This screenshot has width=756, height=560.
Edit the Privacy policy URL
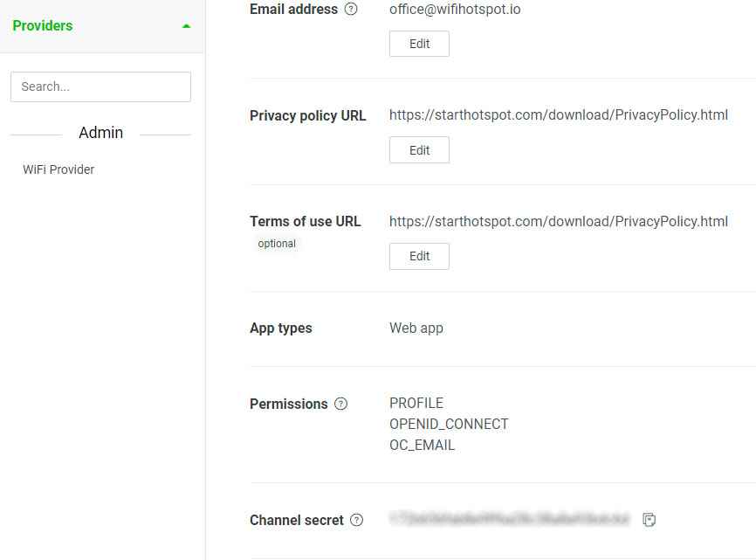click(x=419, y=150)
